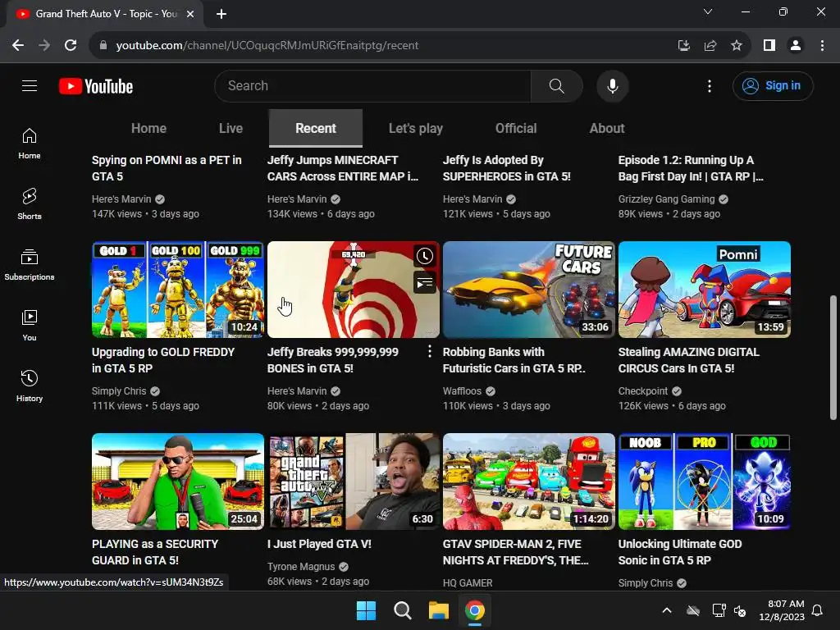Screen dimensions: 840x630
Task: Visit the Tyrone Magnus channel
Action: click(301, 566)
